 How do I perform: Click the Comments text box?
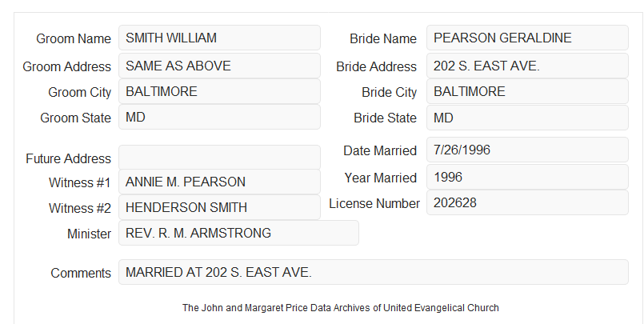(x=374, y=272)
